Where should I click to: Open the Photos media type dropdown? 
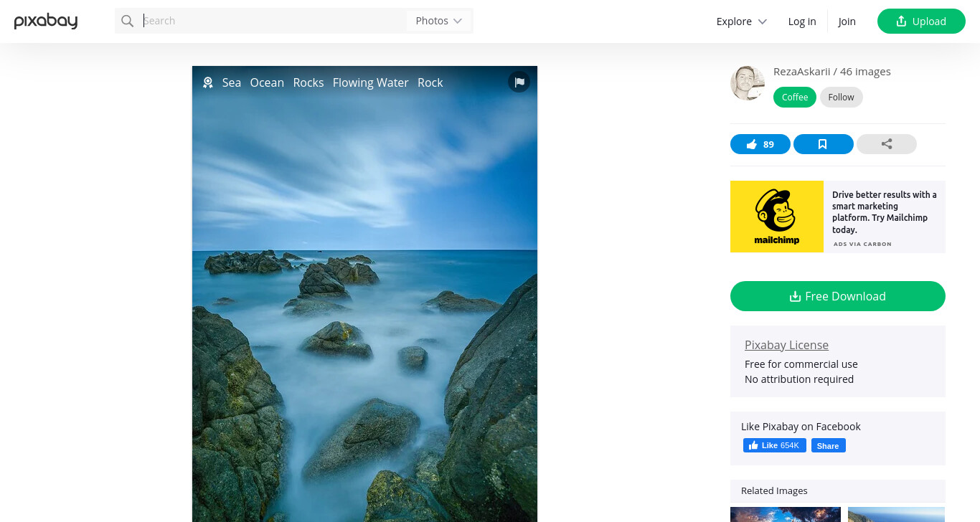coord(438,21)
